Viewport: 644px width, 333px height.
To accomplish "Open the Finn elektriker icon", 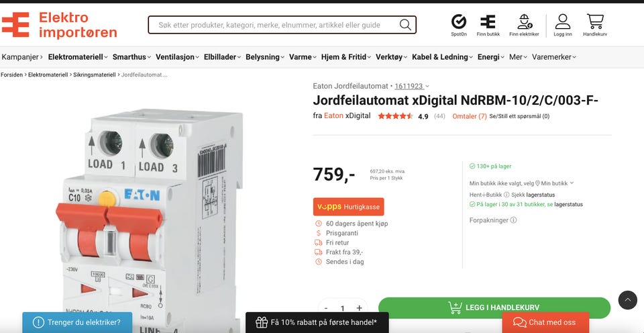I will click(x=525, y=21).
